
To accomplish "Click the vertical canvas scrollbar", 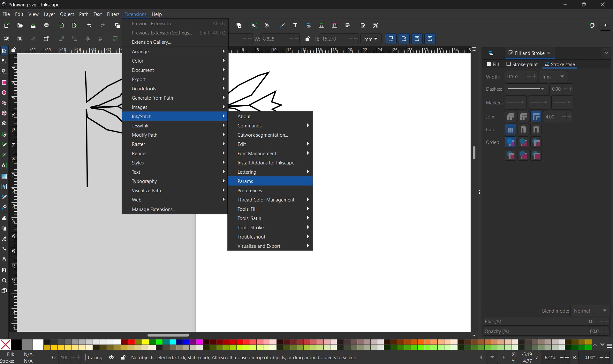I will (474, 153).
